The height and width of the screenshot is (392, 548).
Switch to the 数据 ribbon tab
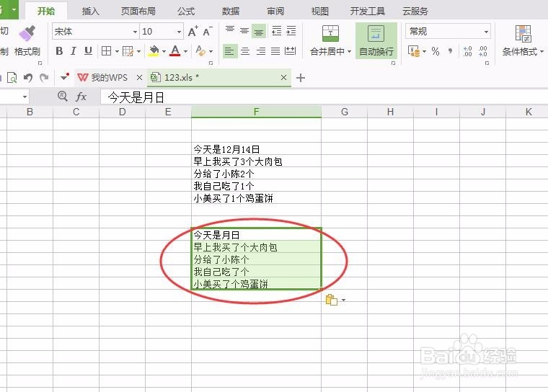click(231, 12)
